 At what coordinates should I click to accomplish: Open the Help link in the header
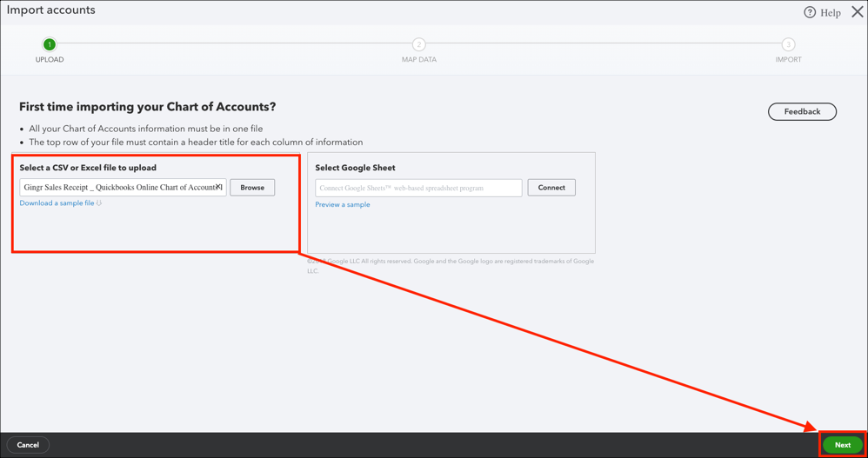830,13
